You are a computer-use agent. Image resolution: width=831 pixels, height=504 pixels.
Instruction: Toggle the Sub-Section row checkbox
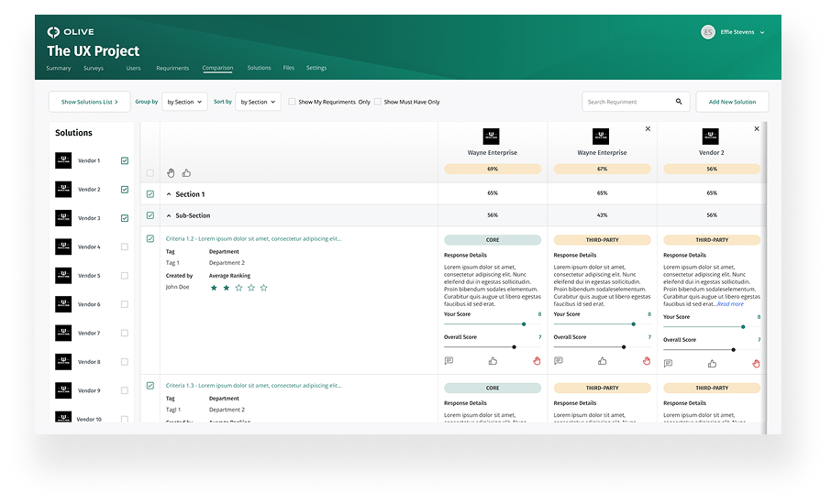click(150, 215)
